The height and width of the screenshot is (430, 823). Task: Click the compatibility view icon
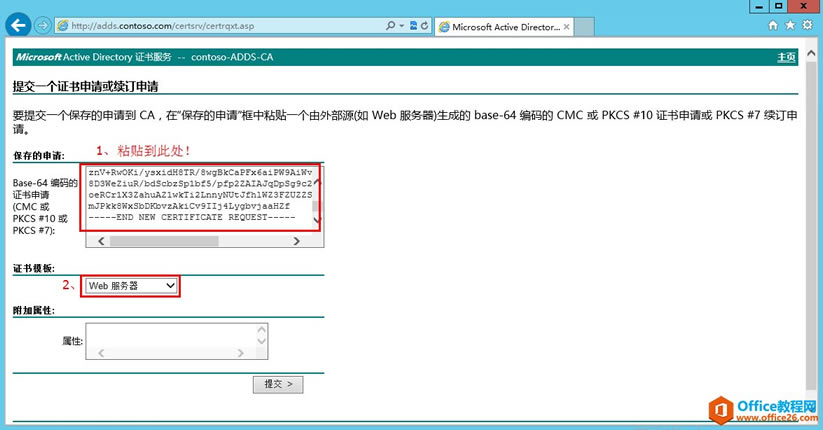click(413, 26)
